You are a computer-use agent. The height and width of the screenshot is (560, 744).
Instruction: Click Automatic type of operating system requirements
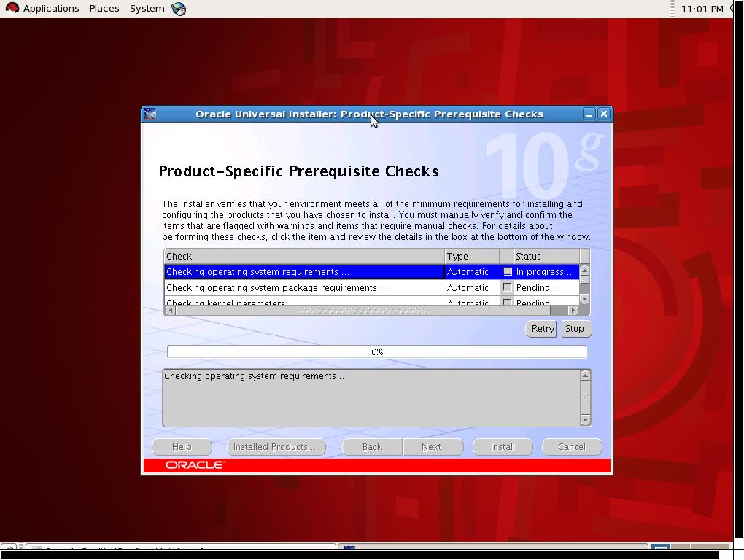pos(468,272)
